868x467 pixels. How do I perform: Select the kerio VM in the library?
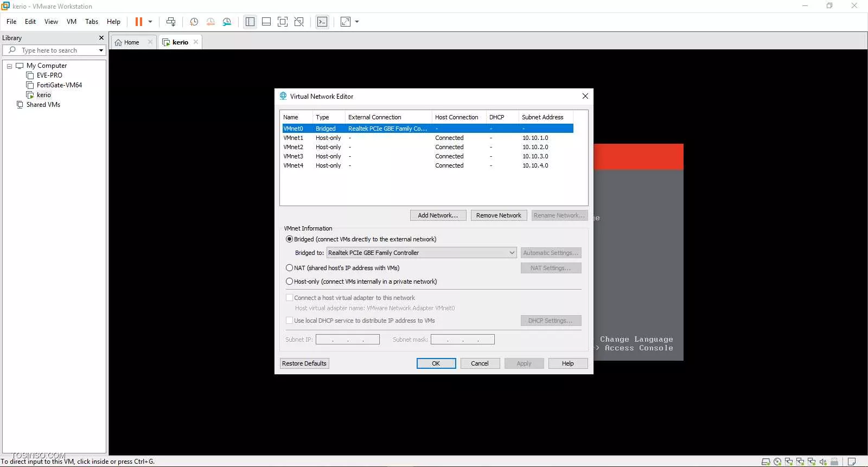[43, 95]
